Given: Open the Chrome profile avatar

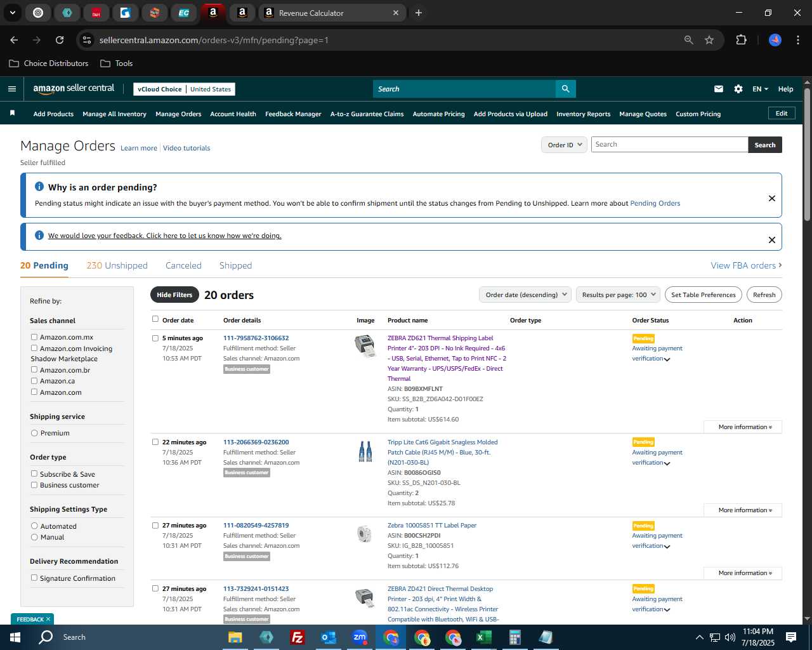Looking at the screenshot, I should click(775, 40).
